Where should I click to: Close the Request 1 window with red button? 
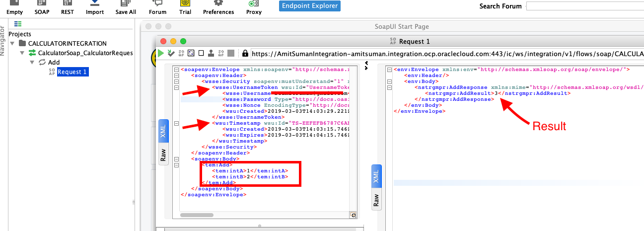[163, 41]
